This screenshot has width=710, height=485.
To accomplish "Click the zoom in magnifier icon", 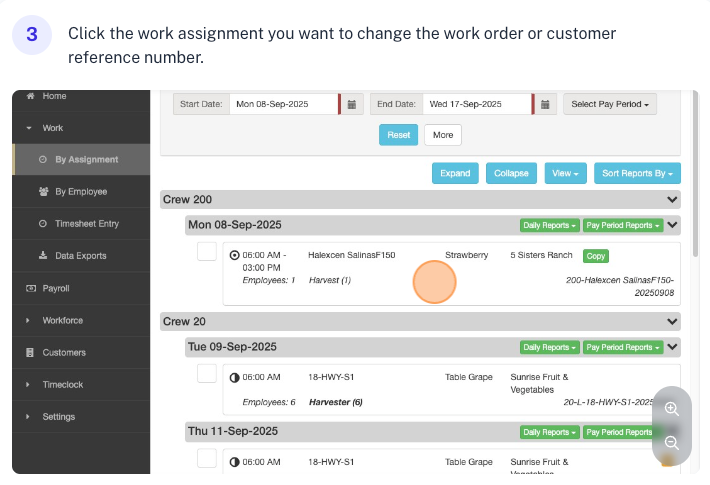I will point(672,409).
